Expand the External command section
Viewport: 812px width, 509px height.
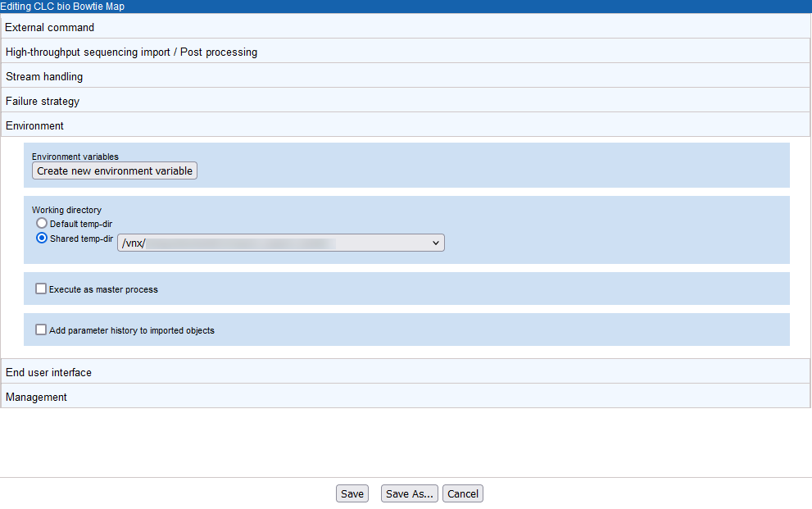tap(50, 27)
